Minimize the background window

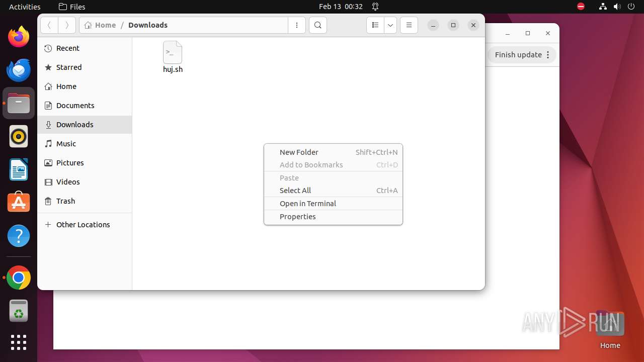[x=508, y=33]
